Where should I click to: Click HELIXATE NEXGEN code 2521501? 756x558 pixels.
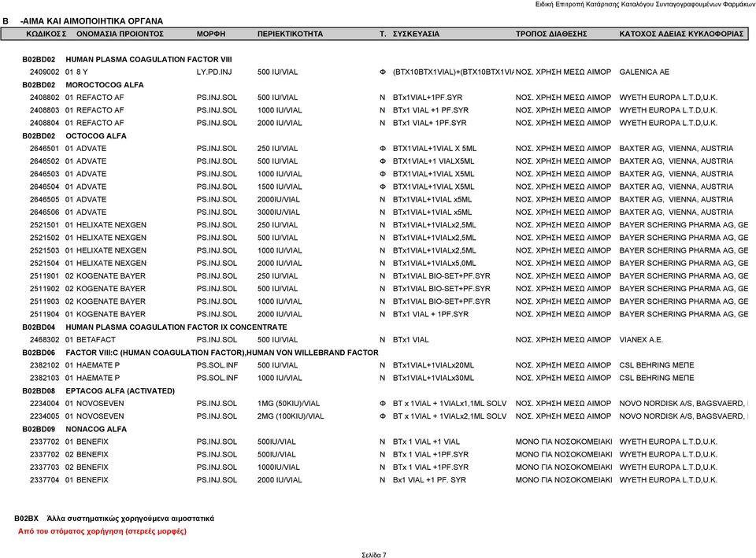click(44, 226)
